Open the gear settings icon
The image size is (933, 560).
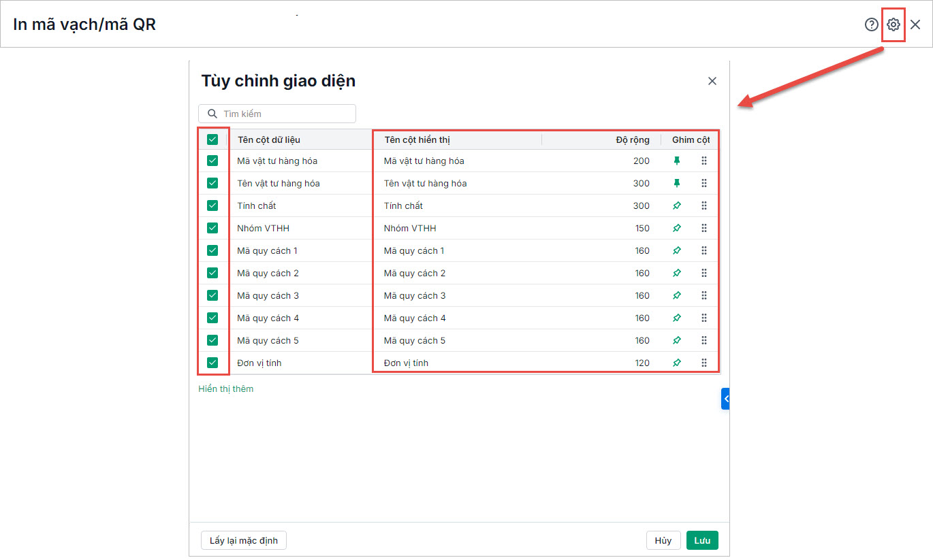click(x=894, y=24)
